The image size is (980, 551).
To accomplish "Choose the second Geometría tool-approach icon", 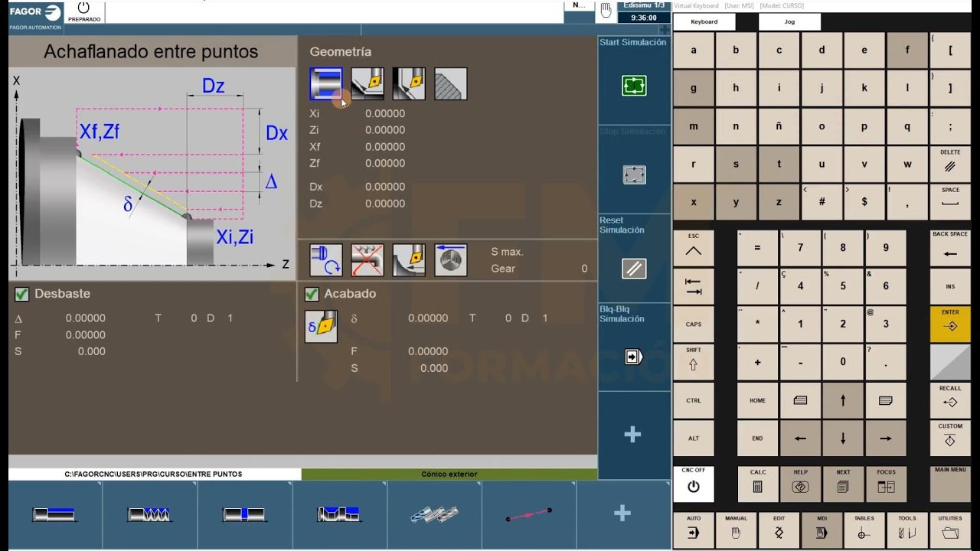I will (367, 83).
